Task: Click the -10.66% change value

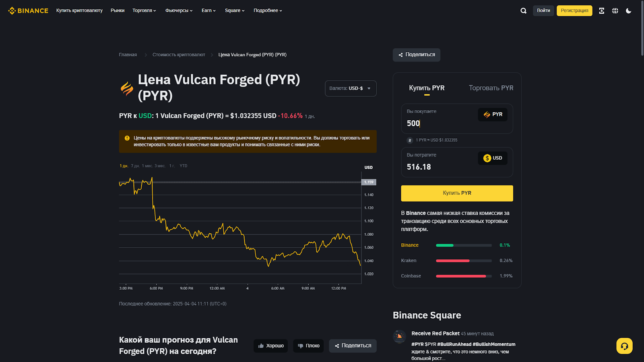Action: pos(290,116)
